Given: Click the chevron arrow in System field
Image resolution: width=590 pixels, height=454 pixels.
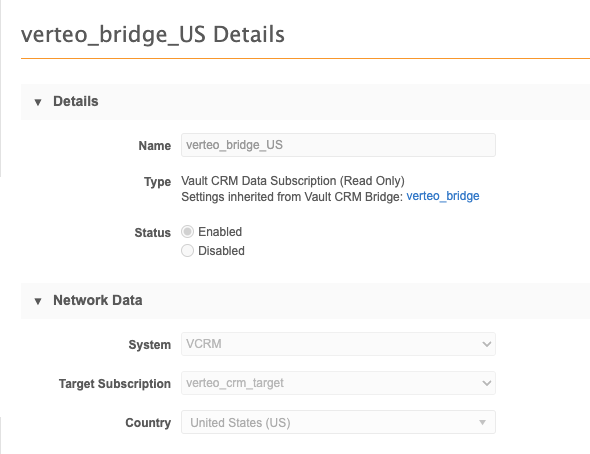Looking at the screenshot, I should 487,344.
